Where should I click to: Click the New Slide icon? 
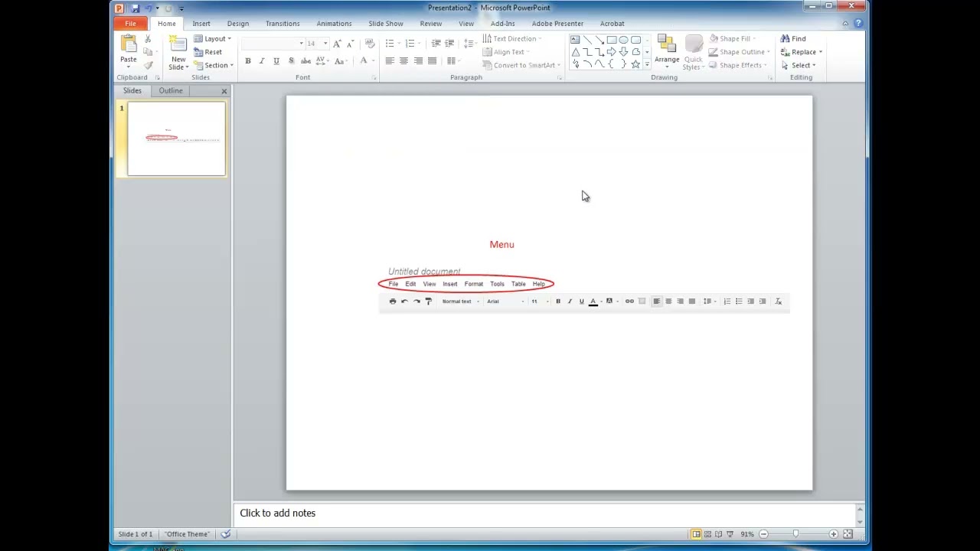178,44
